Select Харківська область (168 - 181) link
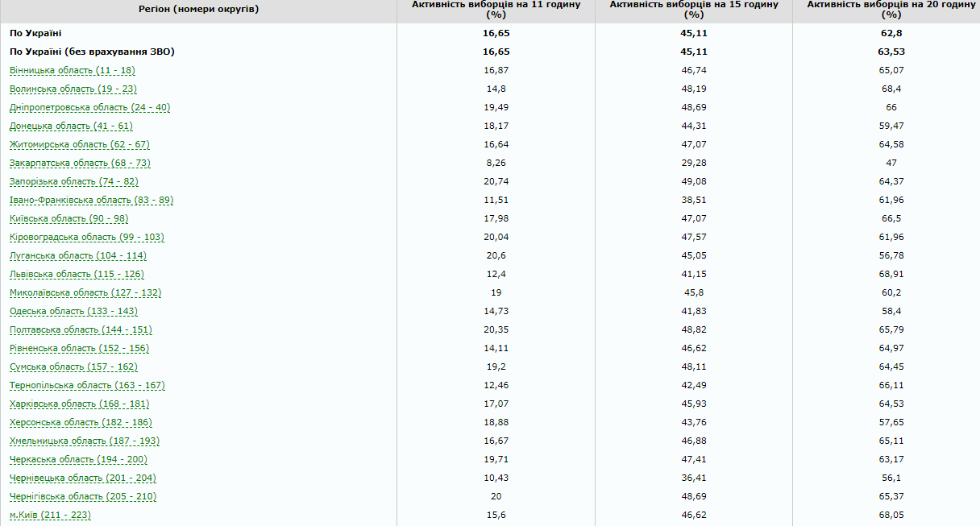Viewport: 980px width, 526px height. (x=80, y=404)
